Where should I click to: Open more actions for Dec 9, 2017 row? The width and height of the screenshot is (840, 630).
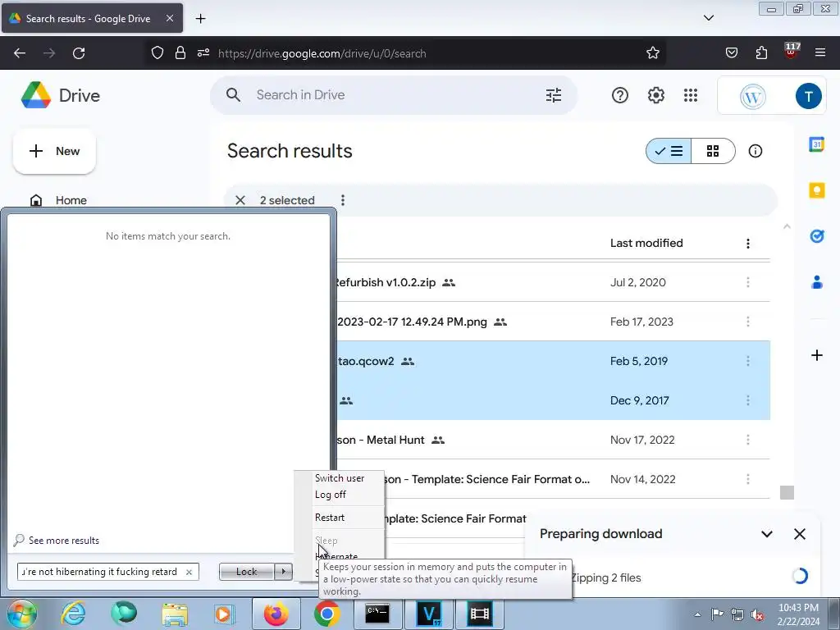pyautogui.click(x=748, y=400)
